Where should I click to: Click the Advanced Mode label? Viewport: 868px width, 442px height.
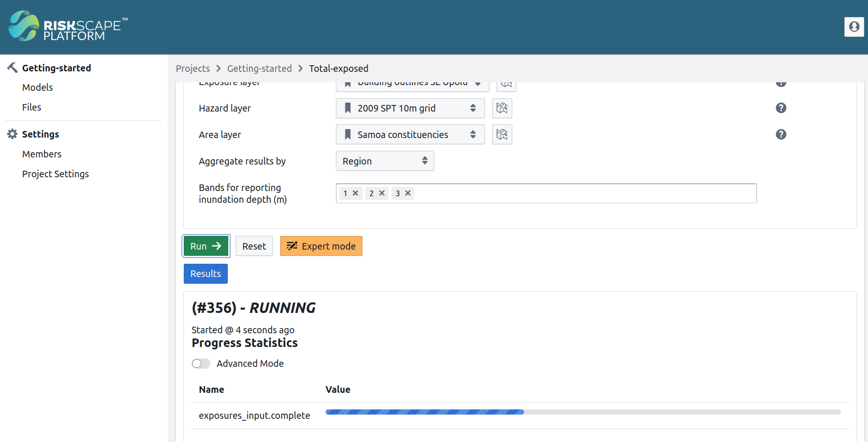pyautogui.click(x=250, y=364)
